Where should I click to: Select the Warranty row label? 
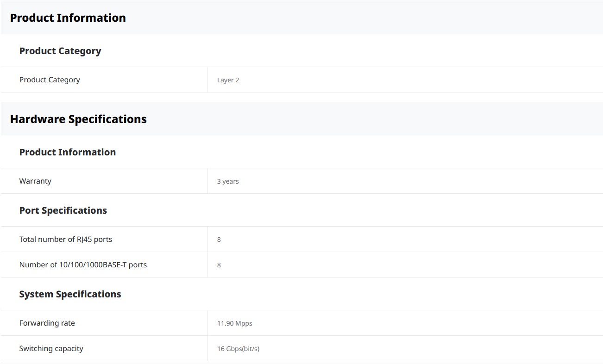35,181
